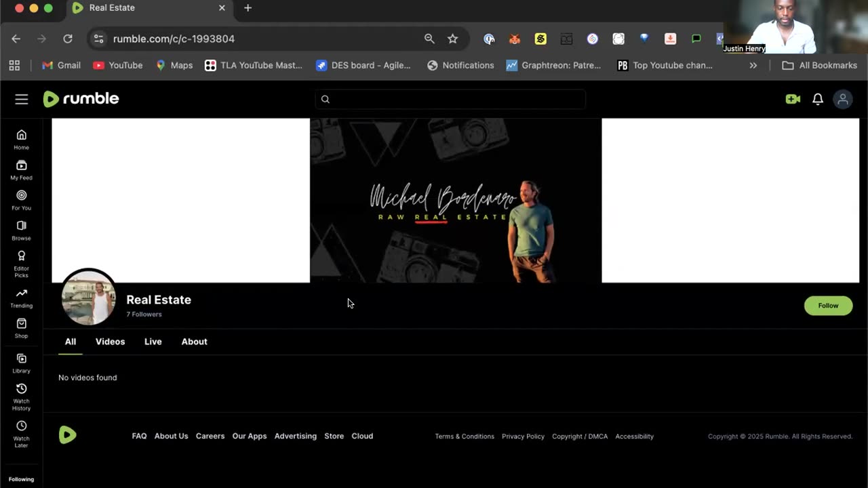Click the Rumble search field
The height and width of the screenshot is (488, 868).
coord(450,99)
